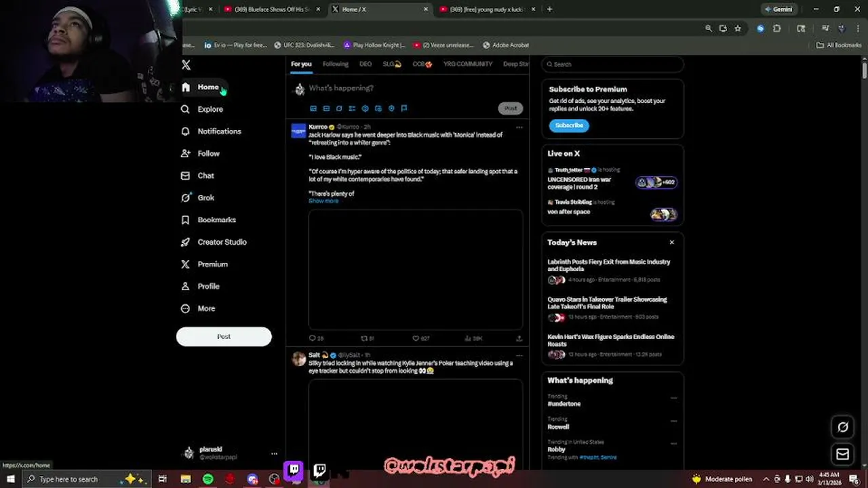Open options for Roewell trend
This screenshot has height=488, width=868.
click(x=673, y=421)
